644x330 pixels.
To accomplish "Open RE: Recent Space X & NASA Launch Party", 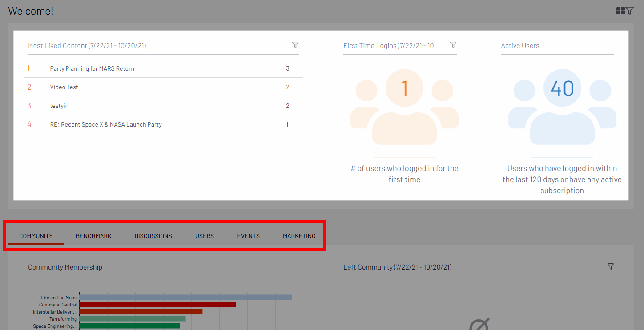I will tap(106, 124).
